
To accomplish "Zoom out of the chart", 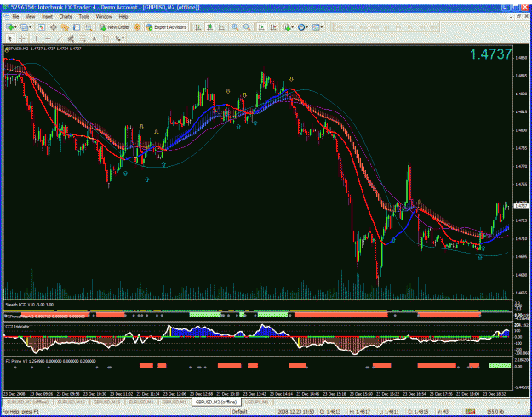I will click(x=247, y=27).
